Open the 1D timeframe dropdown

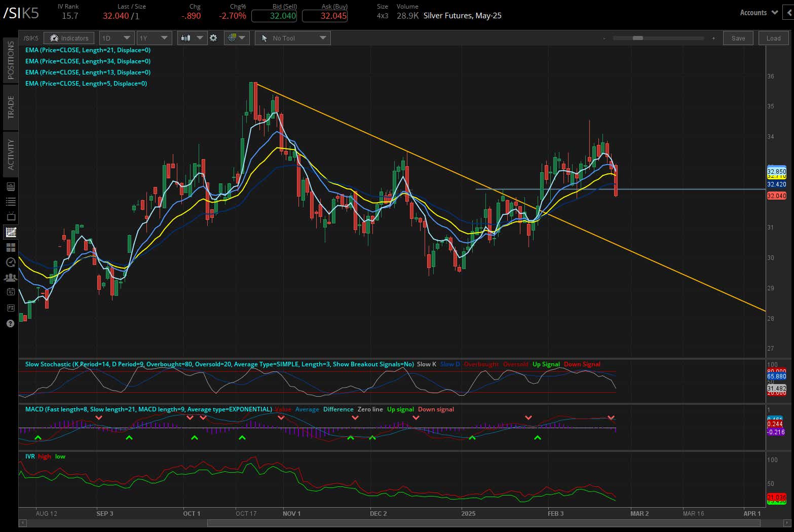pyautogui.click(x=116, y=37)
